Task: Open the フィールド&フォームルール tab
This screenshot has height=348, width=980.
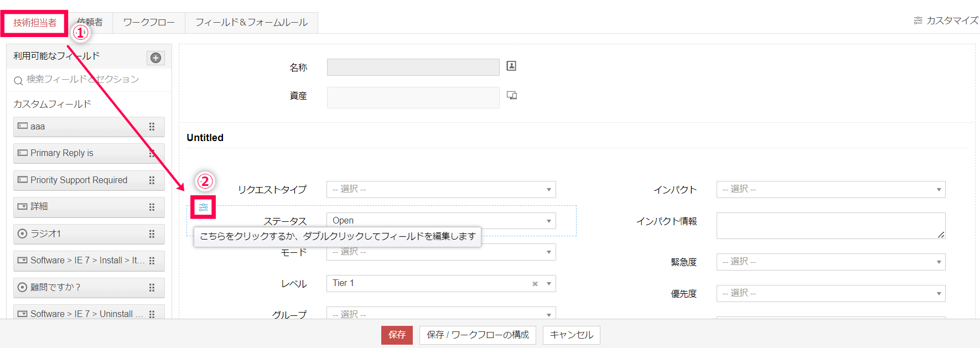Action: point(251,23)
